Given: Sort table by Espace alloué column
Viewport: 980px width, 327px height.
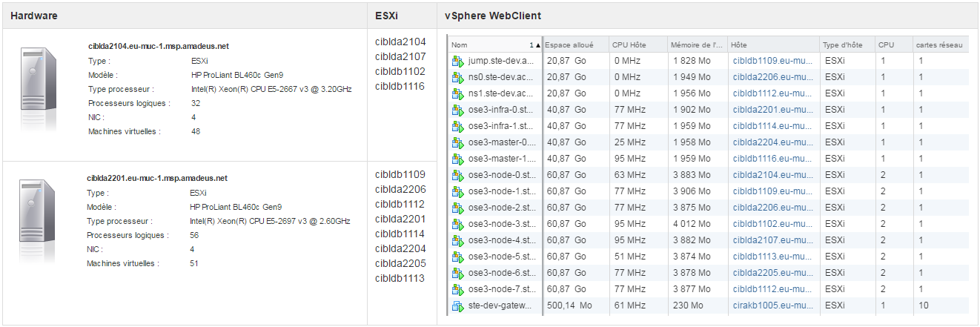Looking at the screenshot, I should point(575,44).
